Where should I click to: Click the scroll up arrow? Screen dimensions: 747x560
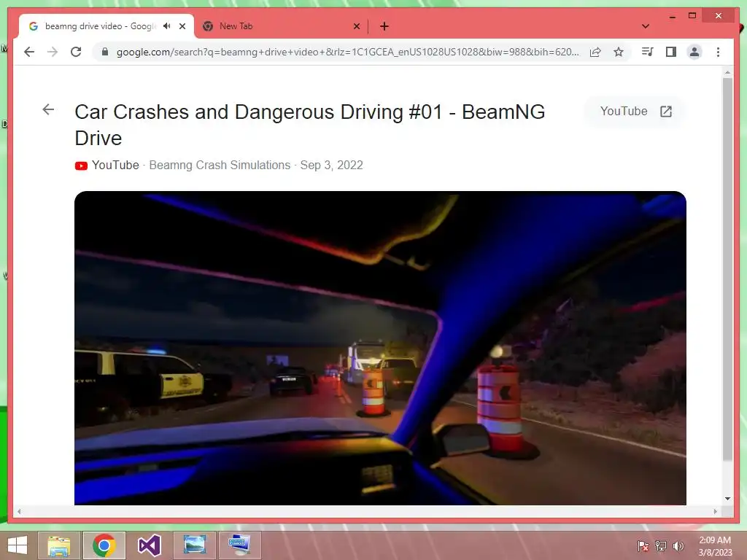727,72
